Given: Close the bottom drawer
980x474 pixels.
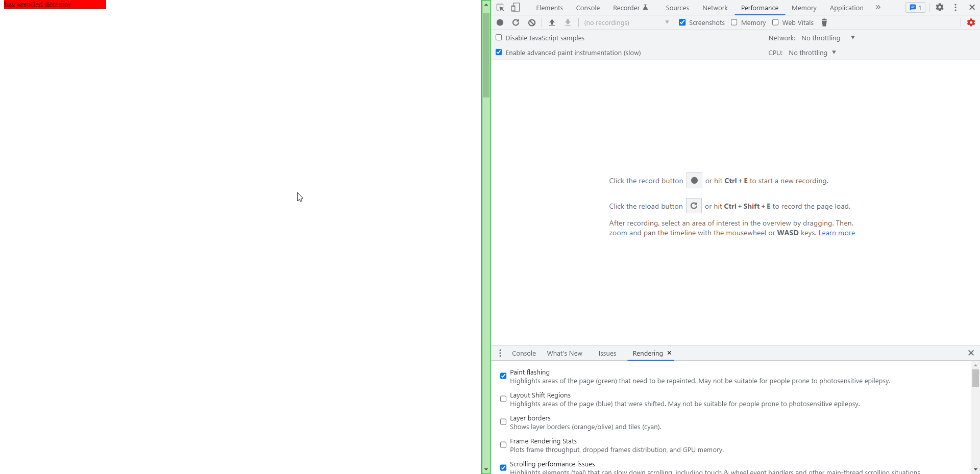Looking at the screenshot, I should click(971, 353).
